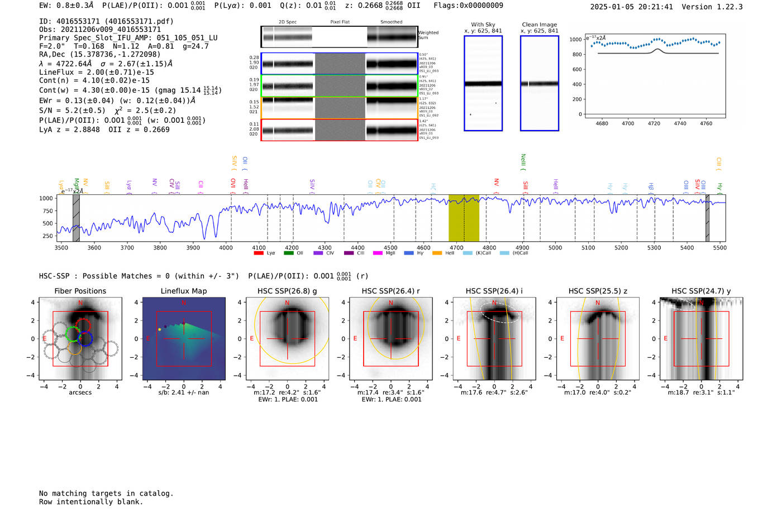
Task: Click the yellow highlighted band near 4722 Å
Action: tap(464, 218)
